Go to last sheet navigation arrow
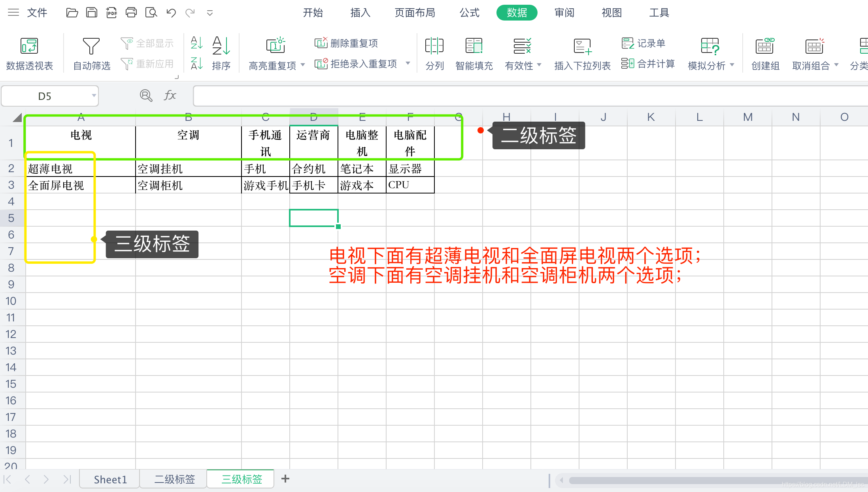 (x=67, y=479)
